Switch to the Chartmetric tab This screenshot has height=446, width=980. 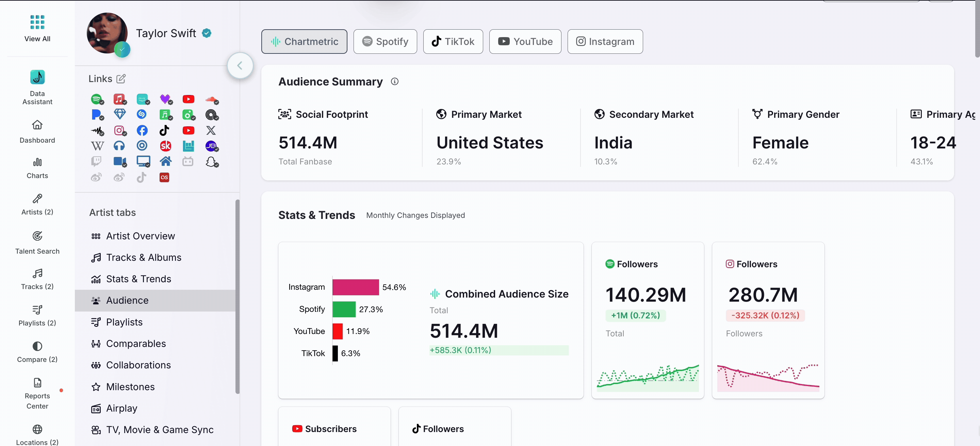coord(304,42)
